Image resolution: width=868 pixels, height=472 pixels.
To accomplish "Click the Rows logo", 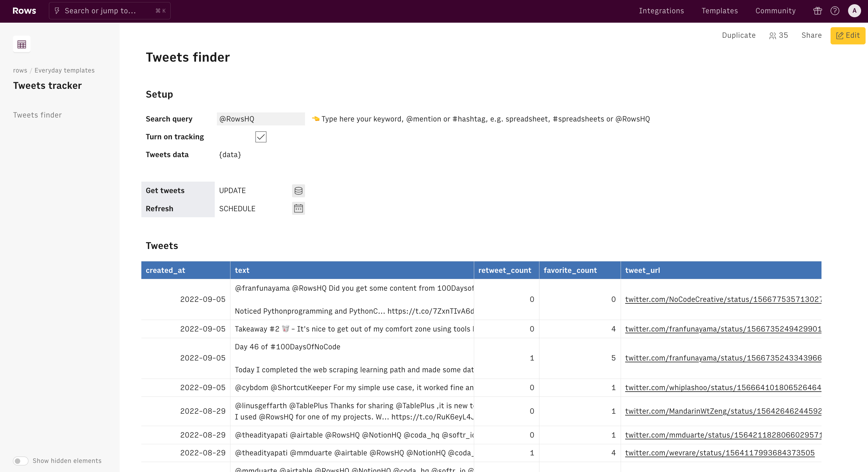I will point(24,11).
